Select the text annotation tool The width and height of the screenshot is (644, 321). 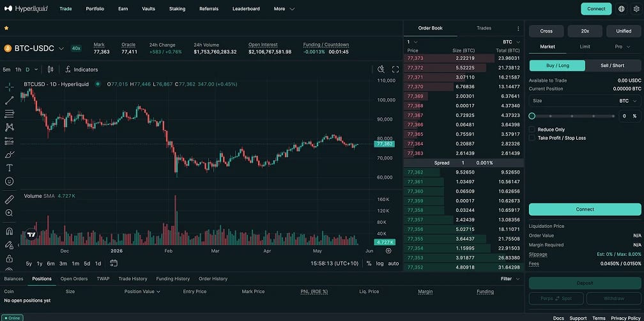click(10, 167)
